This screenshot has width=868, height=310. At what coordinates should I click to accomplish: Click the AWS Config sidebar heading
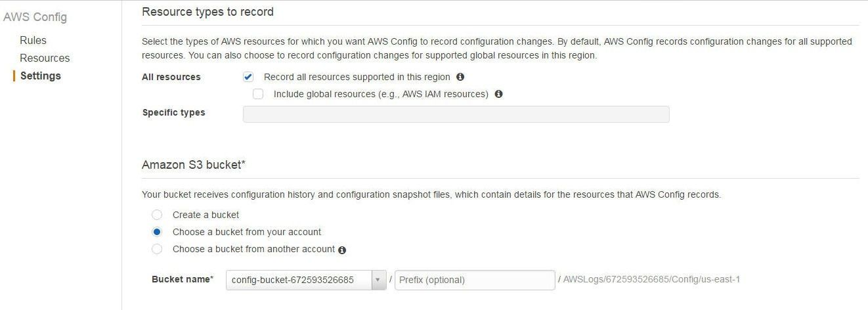35,17
